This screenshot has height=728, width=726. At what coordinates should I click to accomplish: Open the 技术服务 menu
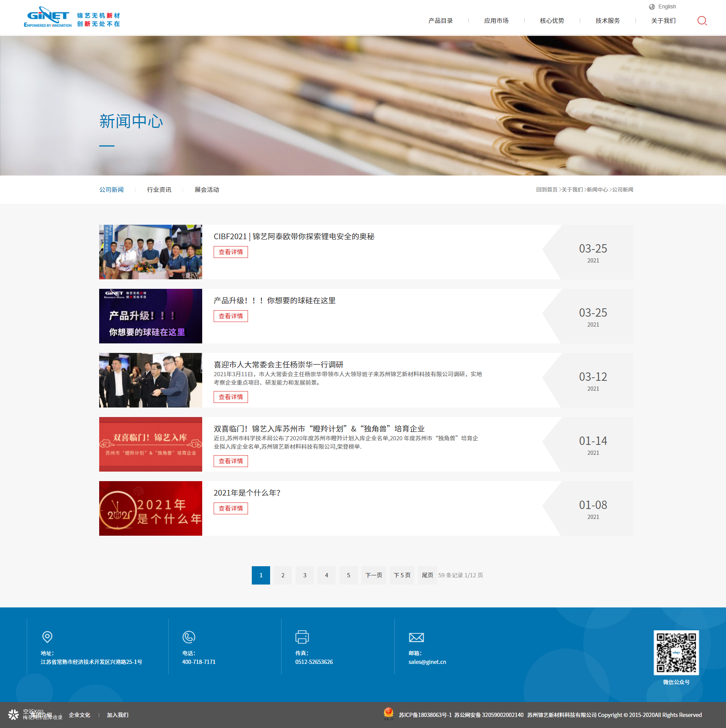coord(607,21)
